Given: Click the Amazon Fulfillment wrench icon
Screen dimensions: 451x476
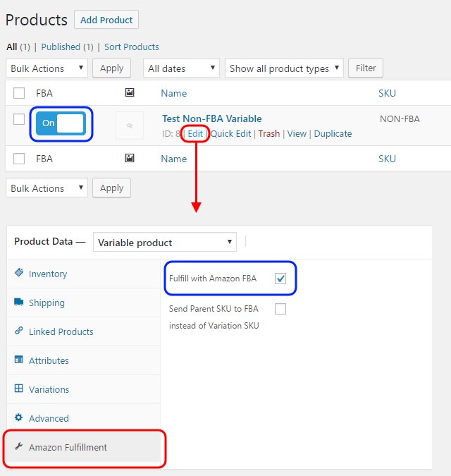Looking at the screenshot, I should (x=19, y=447).
